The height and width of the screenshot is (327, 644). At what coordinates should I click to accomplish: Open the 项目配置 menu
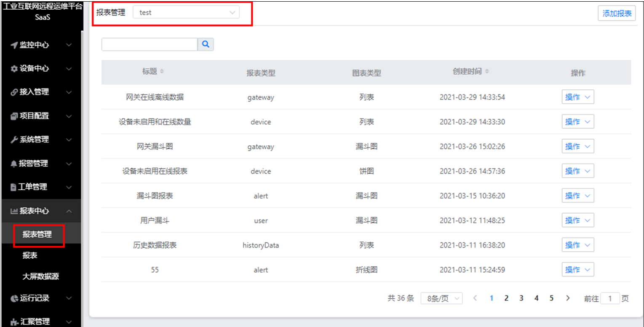[41, 116]
